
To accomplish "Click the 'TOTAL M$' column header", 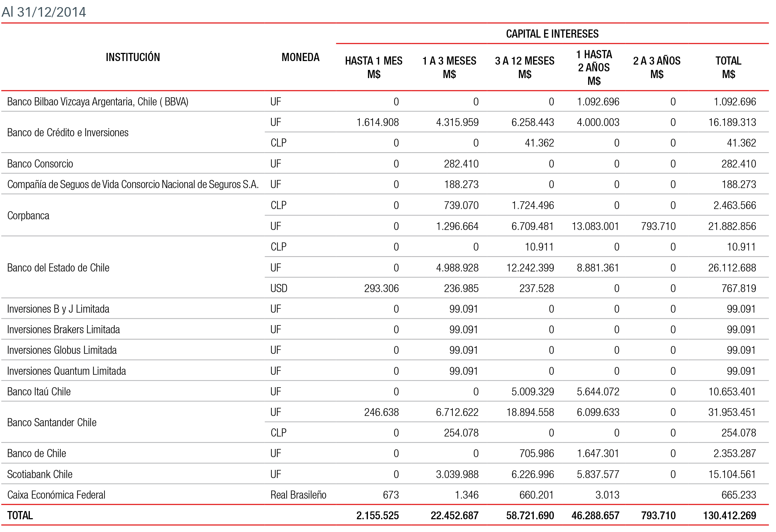I will 728,67.
